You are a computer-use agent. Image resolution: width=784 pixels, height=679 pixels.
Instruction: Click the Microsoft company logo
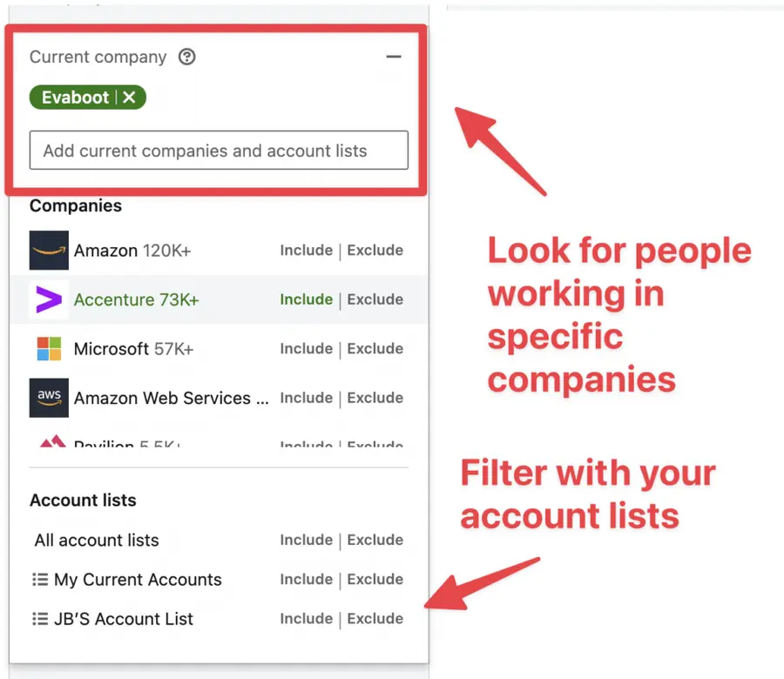(x=49, y=348)
